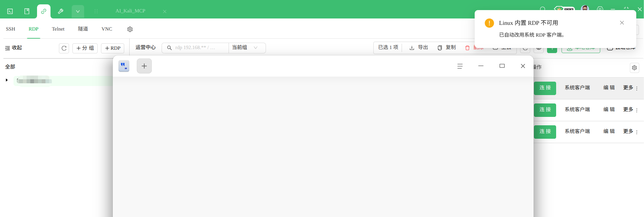Refresh the connection list
644x217 pixels.
[64, 48]
